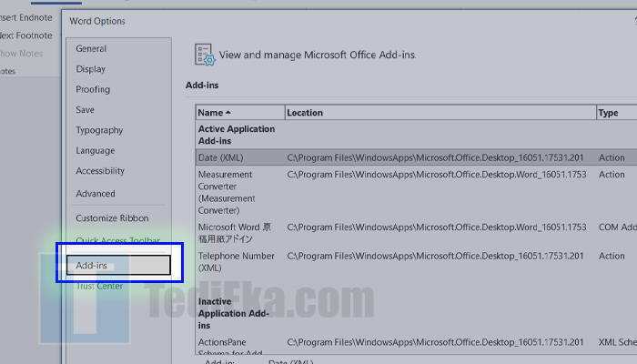The image size is (637, 364).
Task: Open the General options category
Action: (x=91, y=49)
